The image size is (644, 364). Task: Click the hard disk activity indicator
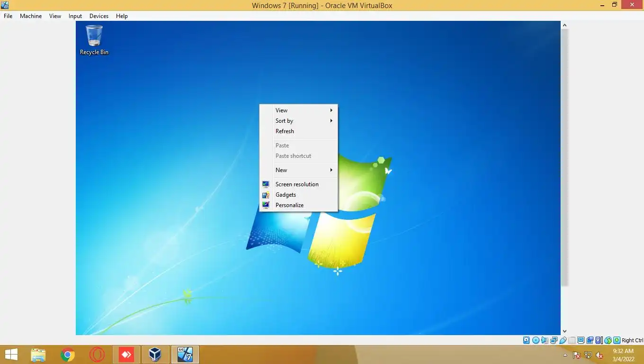pos(527,340)
